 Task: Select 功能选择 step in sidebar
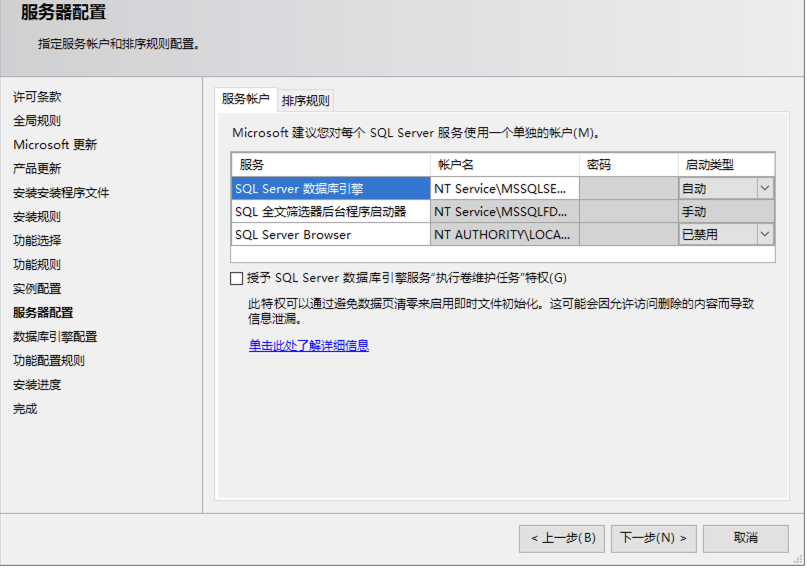[37, 241]
